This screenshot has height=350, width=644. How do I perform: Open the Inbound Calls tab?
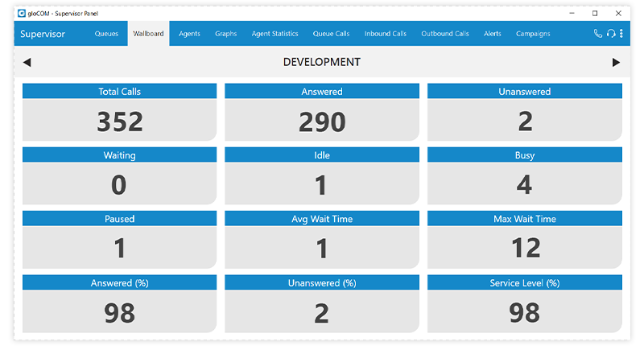(x=385, y=34)
